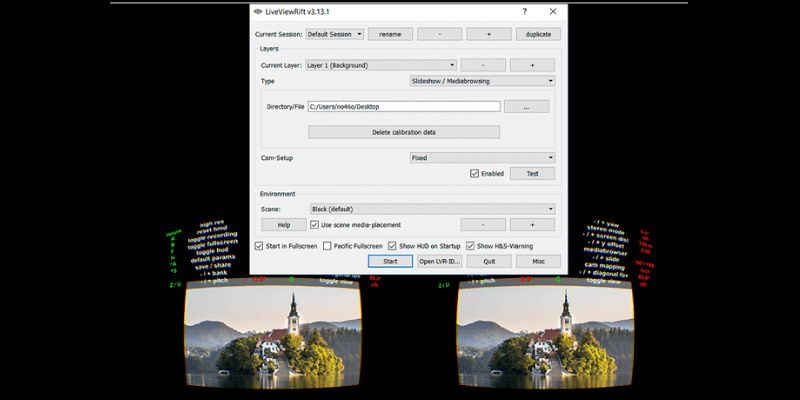
Task: Expand the Current Layer dropdown
Action: 381,65
